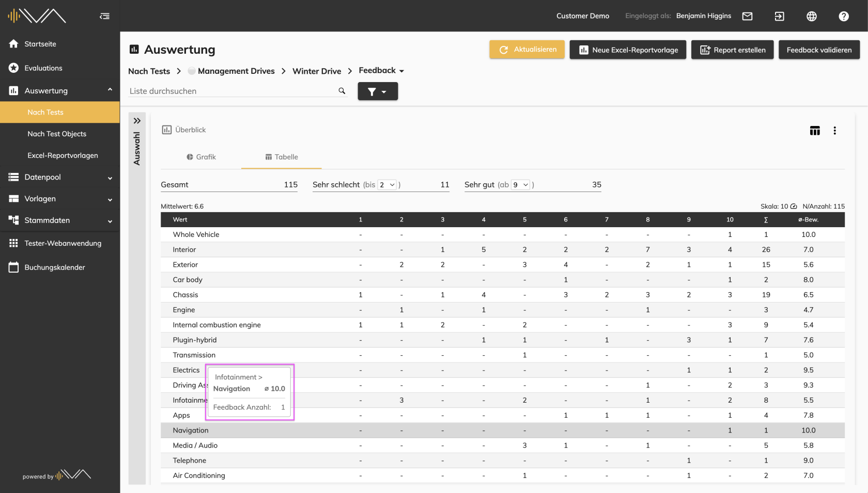This screenshot has width=868, height=493.
Task: Open the Sehr schlecht threshold dropdown
Action: coord(387,185)
